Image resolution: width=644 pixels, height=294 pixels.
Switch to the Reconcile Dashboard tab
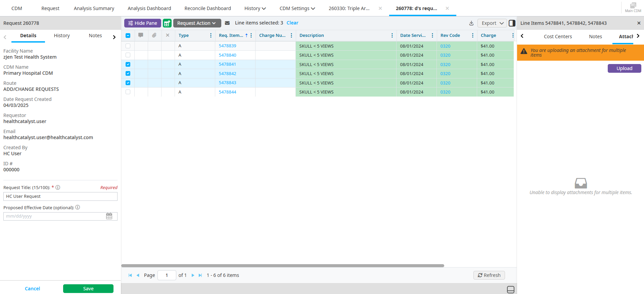(x=208, y=8)
